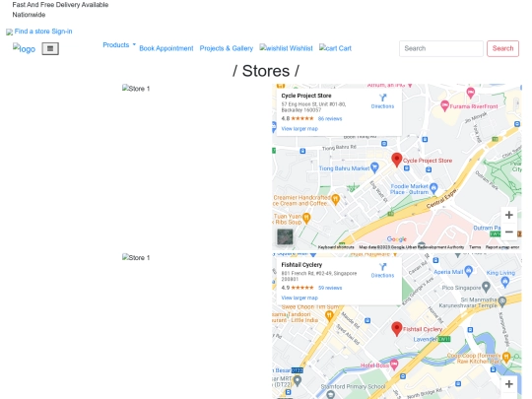The width and height of the screenshot is (532, 399).
Task: Click the first Store 1 image
Action: tap(136, 89)
